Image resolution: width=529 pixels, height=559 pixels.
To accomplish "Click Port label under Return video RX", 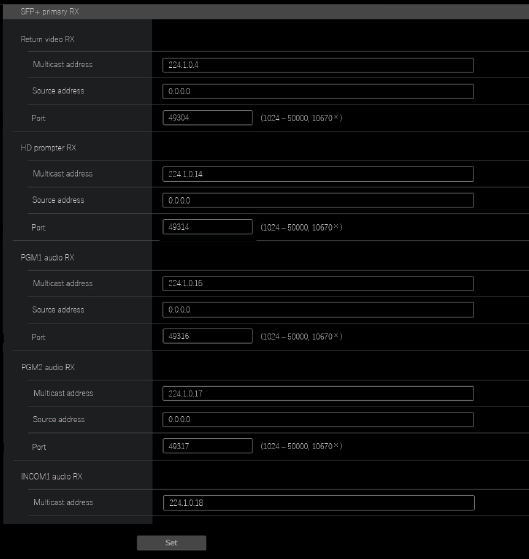I will tap(38, 118).
